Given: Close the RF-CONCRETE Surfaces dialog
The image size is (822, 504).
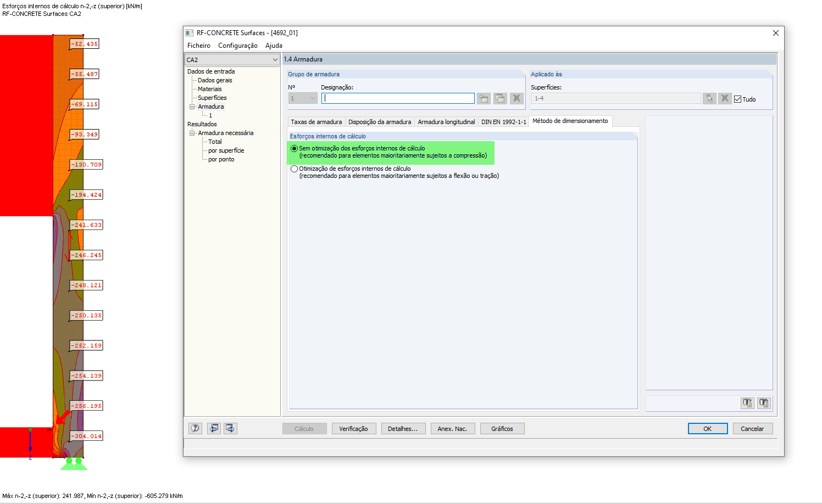Looking at the screenshot, I should [x=776, y=33].
